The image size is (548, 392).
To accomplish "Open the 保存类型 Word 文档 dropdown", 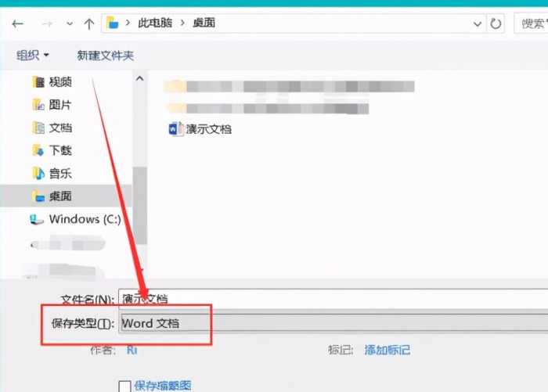I will pyautogui.click(x=333, y=323).
